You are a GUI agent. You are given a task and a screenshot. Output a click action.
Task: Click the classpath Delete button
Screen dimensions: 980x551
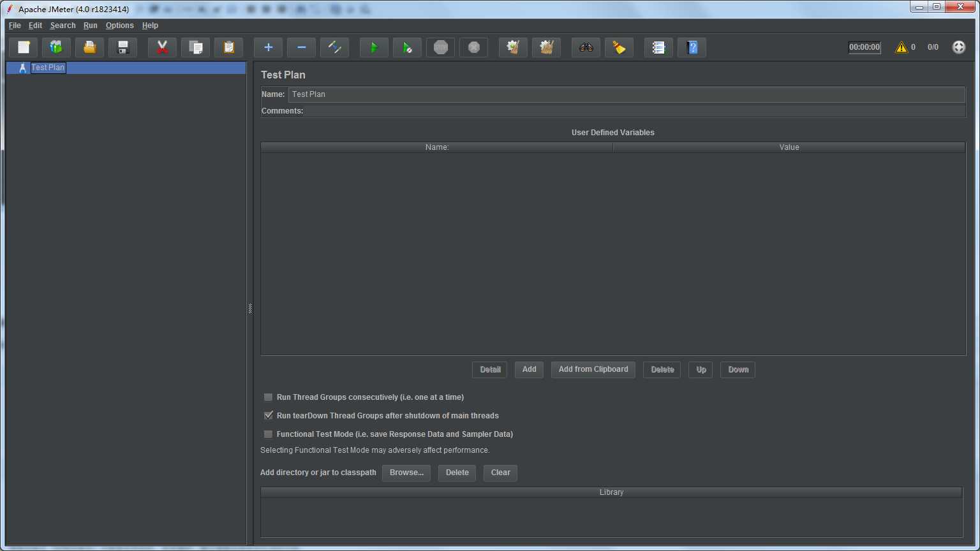coord(457,473)
